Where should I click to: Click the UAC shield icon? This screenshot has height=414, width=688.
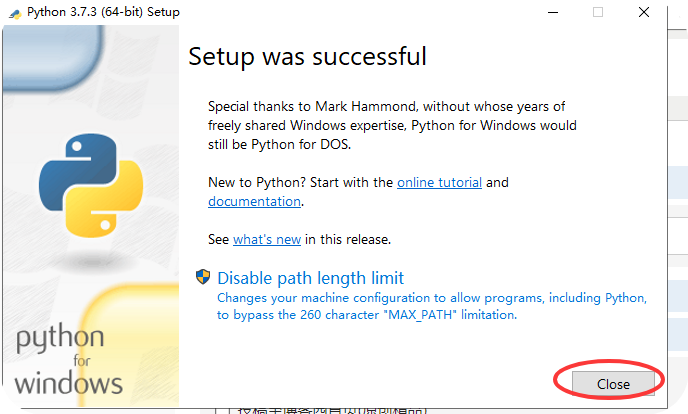pyautogui.click(x=203, y=277)
